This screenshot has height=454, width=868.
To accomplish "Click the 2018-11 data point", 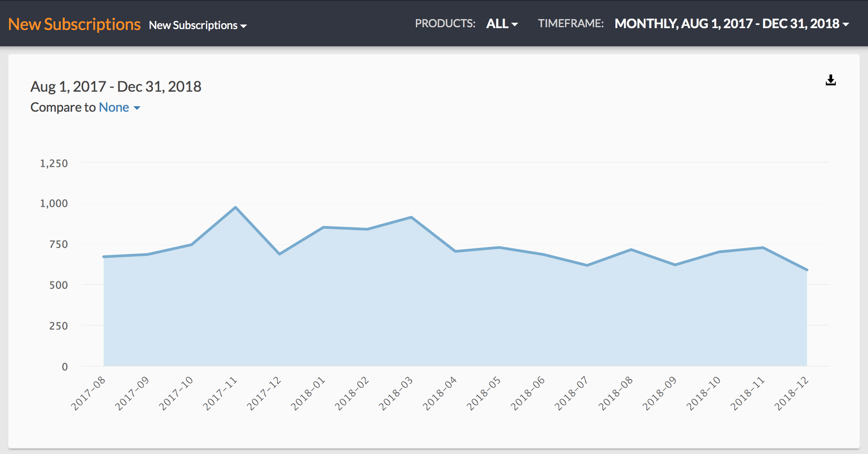I will 763,247.
